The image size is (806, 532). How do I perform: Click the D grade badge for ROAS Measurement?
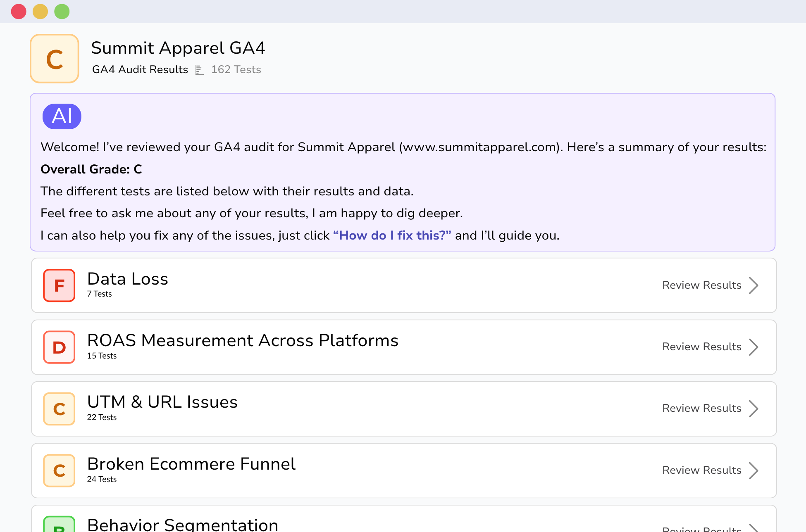[x=59, y=347]
